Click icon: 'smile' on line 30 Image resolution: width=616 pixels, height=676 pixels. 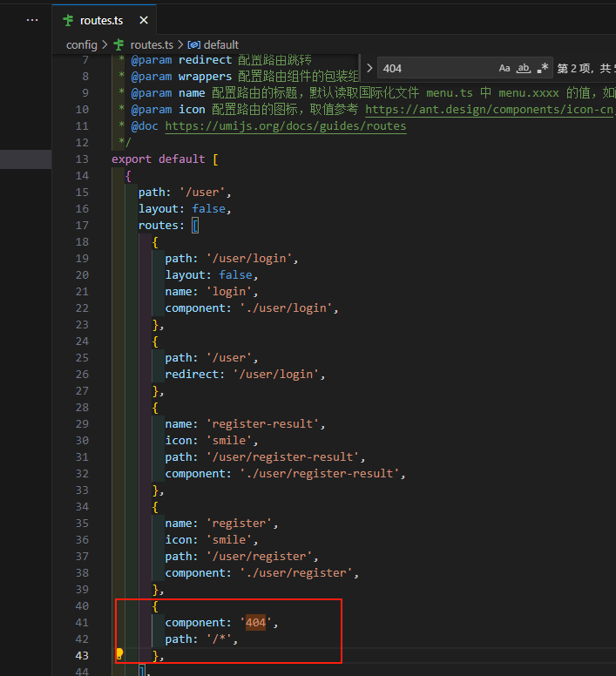211,441
